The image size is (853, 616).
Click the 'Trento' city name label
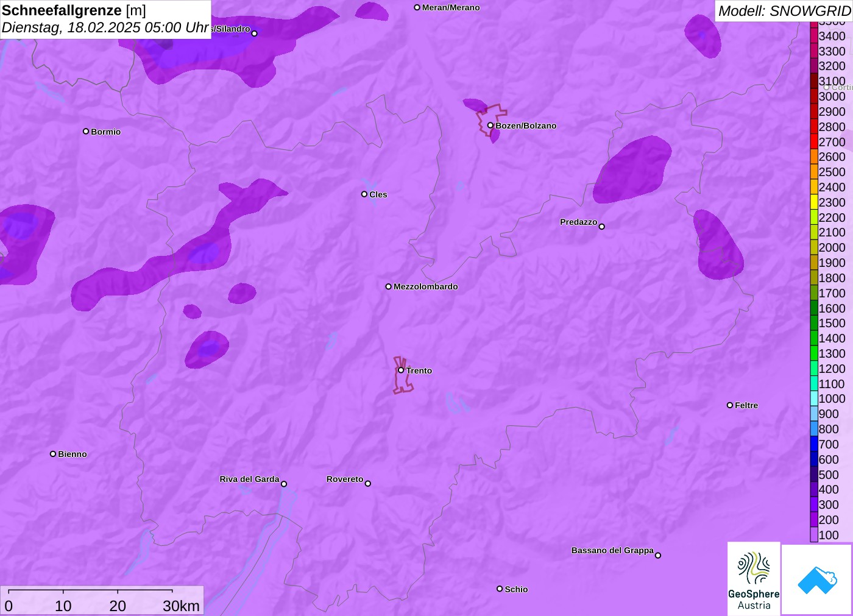[x=419, y=370]
